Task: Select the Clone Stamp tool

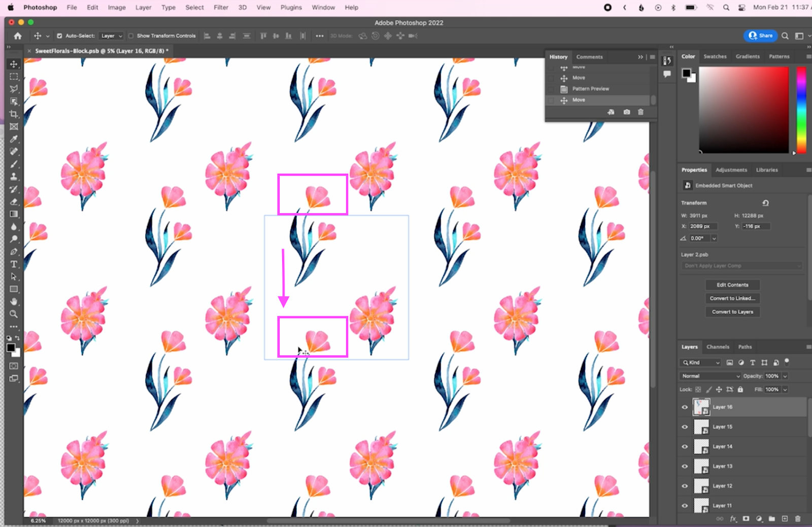Action: pyautogui.click(x=14, y=177)
